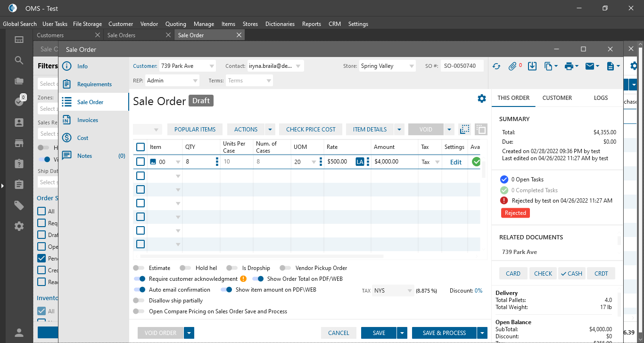Image resolution: width=644 pixels, height=343 pixels.
Task: Open the folders icon in left sidebar
Action: pyautogui.click(x=19, y=81)
